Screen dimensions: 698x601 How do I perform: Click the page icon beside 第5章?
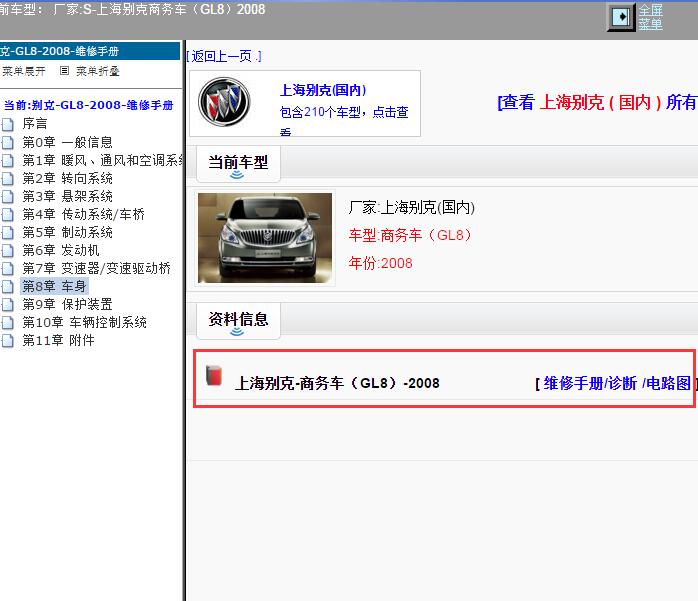click(8, 232)
